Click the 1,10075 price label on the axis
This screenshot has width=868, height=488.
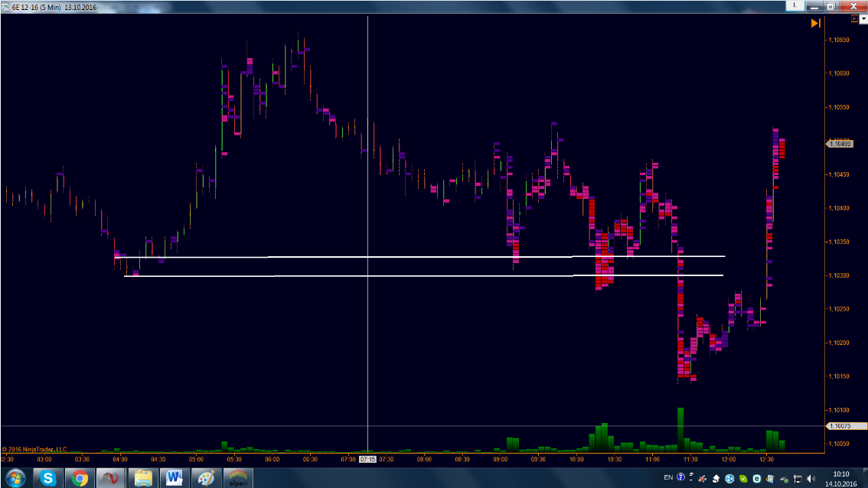840,425
